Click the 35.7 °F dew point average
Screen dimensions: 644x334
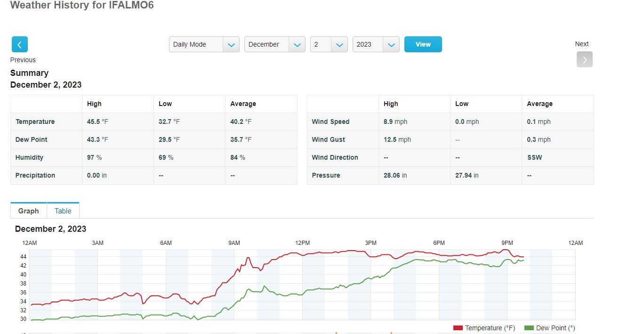[241, 139]
